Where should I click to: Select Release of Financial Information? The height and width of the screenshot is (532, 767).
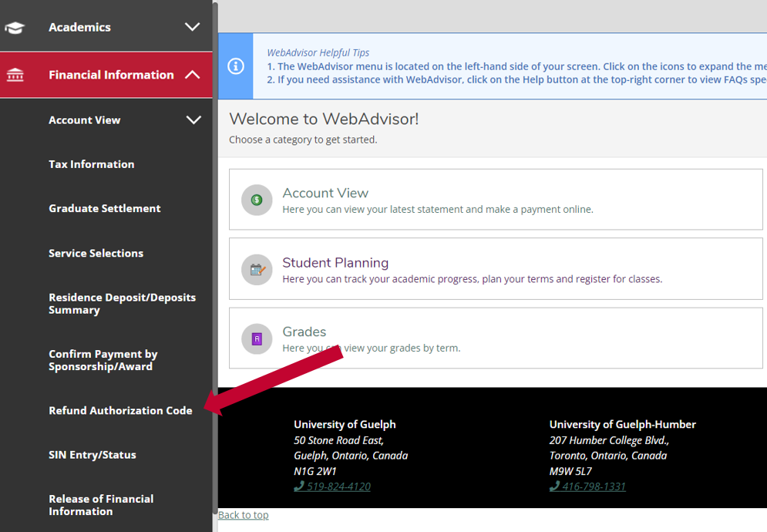101,505
